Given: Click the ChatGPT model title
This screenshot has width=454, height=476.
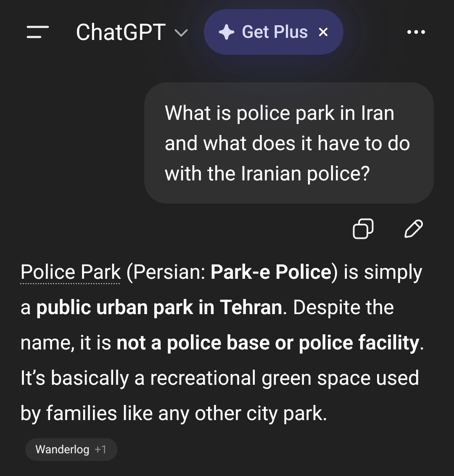Looking at the screenshot, I should coord(121,32).
